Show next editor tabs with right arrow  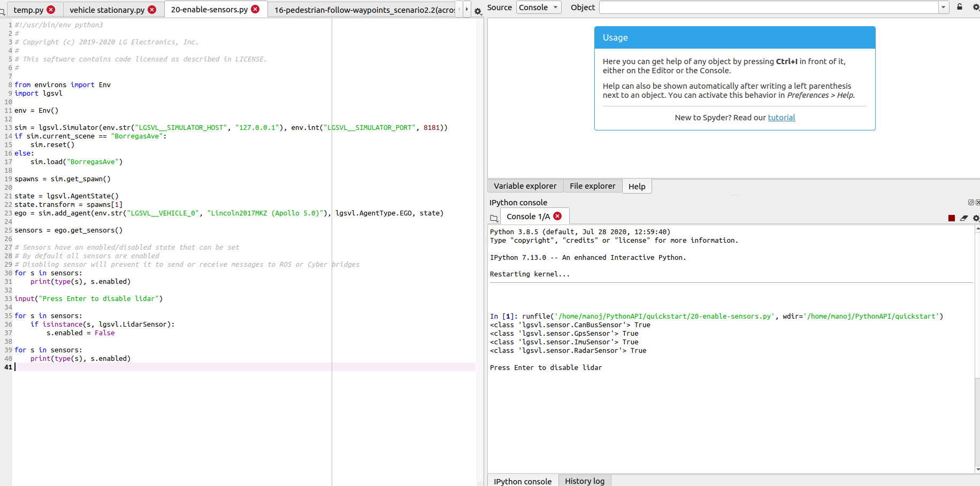pyautogui.click(x=466, y=9)
